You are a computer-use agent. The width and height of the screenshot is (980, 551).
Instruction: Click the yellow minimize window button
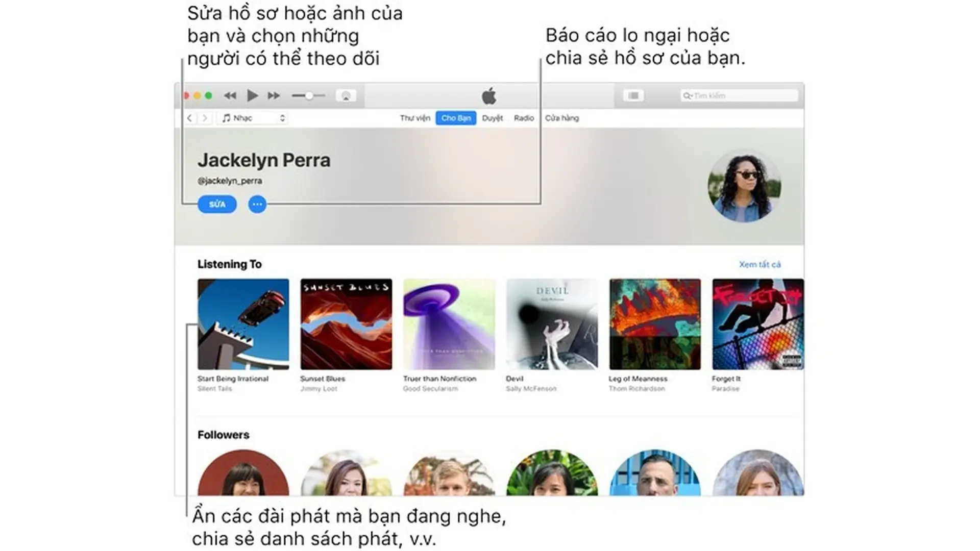click(197, 95)
